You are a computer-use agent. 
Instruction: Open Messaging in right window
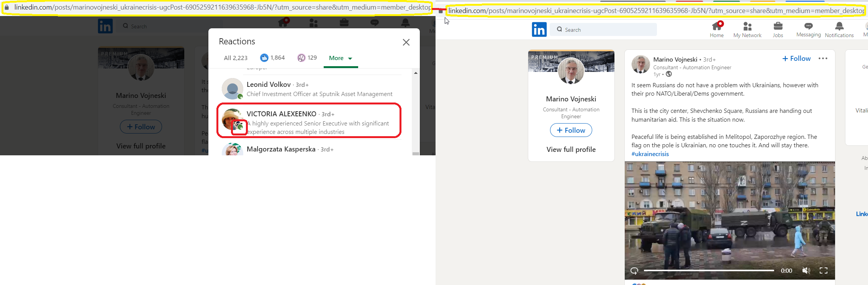point(809,29)
